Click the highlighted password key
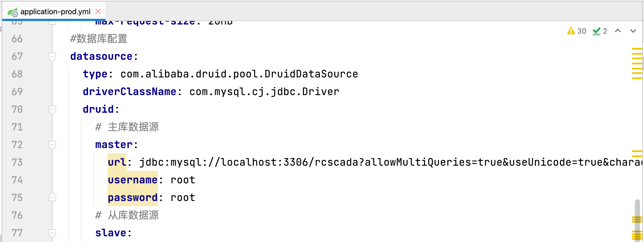 [x=133, y=198]
